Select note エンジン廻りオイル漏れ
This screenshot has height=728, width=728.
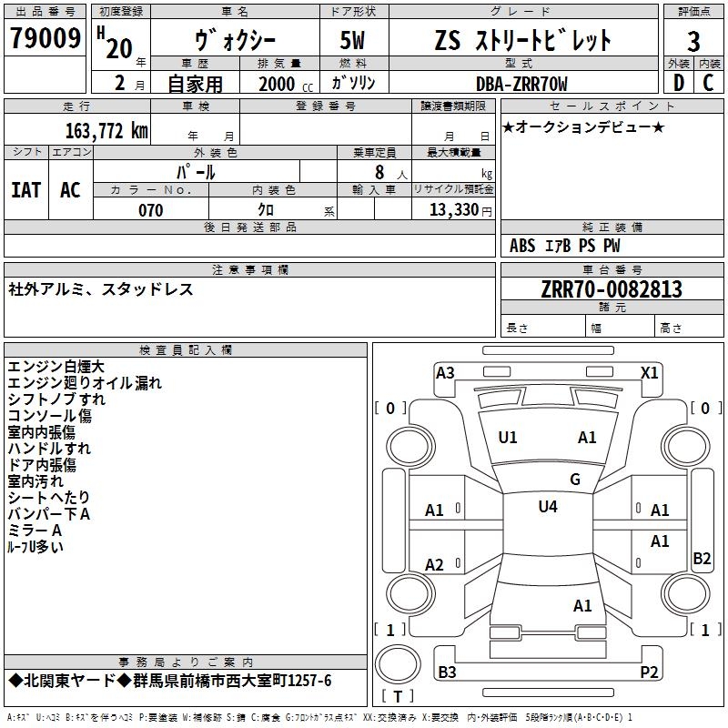85,382
